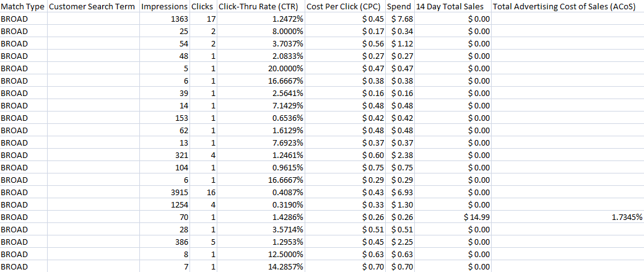Select the 1.7345% ACoS cell
Viewport: 644px width, 272px height.
567,216
